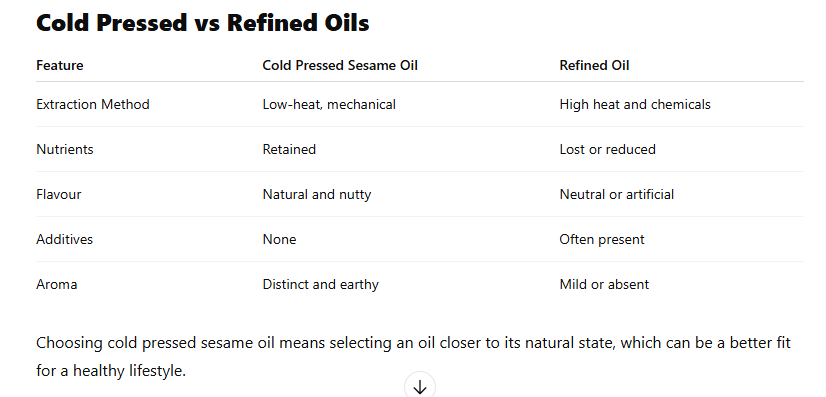Click the Aroma row label
Viewport: 826px width, 397px height.
coord(56,284)
